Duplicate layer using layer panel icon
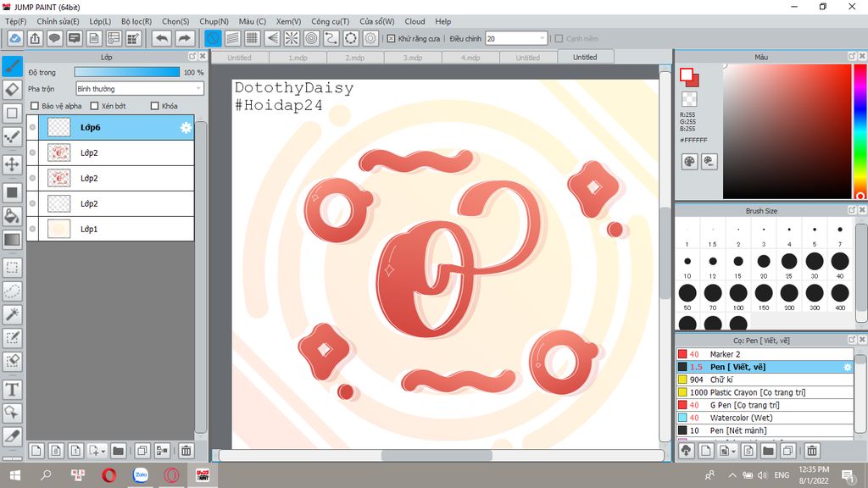Image resolution: width=868 pixels, height=488 pixels. [142, 451]
